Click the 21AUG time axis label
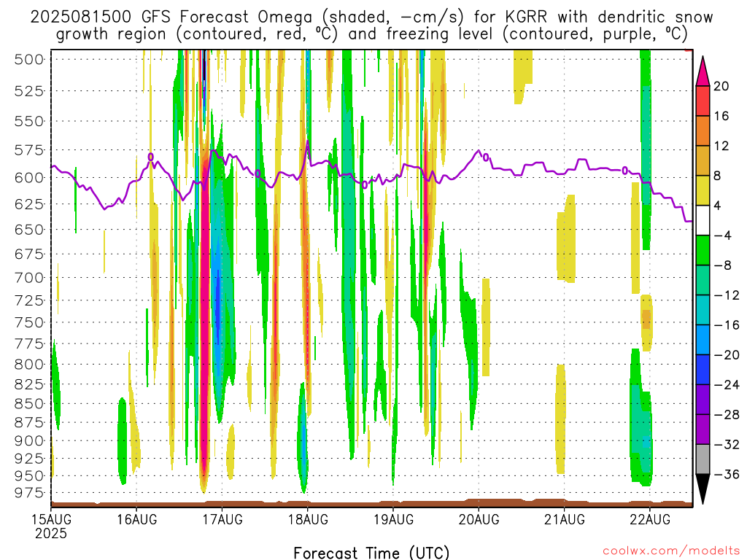 point(565,519)
